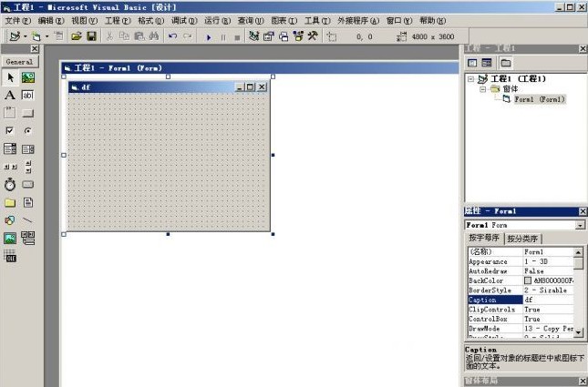Select the OLE control in the toolbox
588x387 pixels.
click(x=10, y=256)
